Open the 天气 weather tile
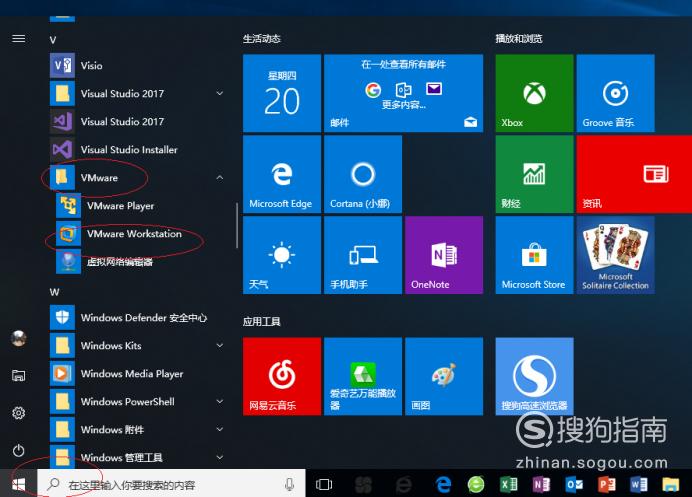692x497 pixels. tap(282, 255)
